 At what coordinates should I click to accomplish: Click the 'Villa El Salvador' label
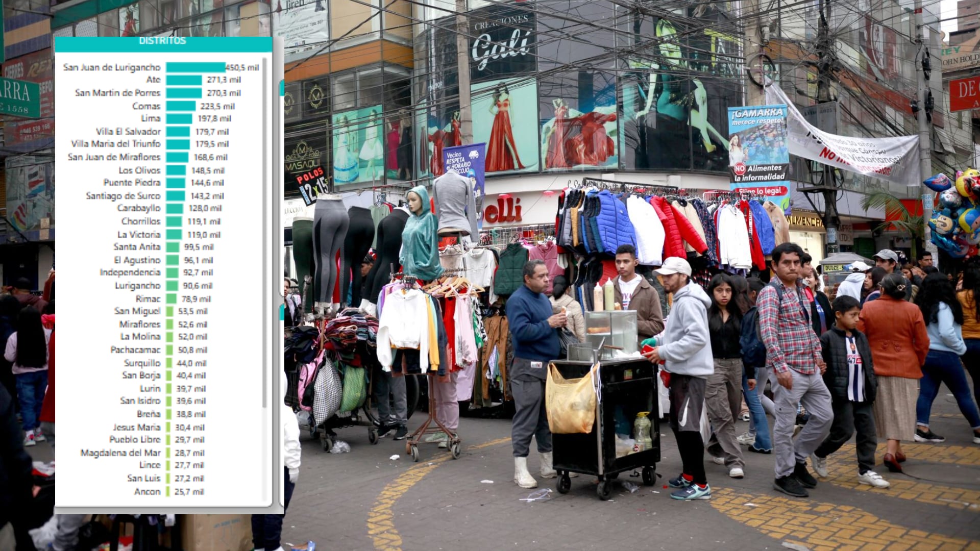pyautogui.click(x=128, y=132)
